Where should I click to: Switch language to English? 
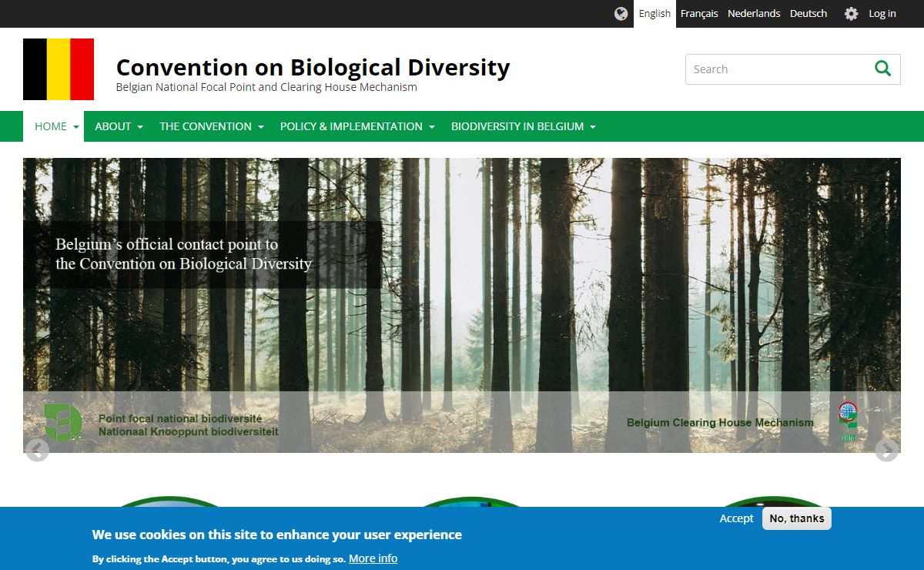654,14
